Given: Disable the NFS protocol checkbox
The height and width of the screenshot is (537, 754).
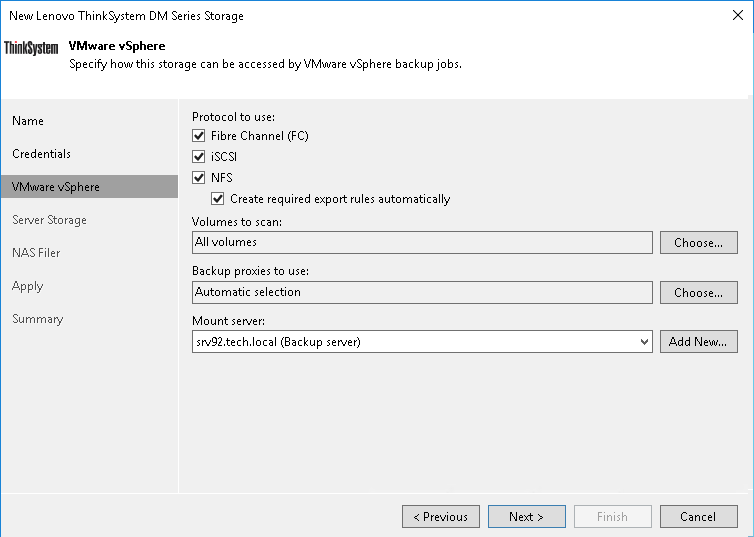Looking at the screenshot, I should pos(199,178).
